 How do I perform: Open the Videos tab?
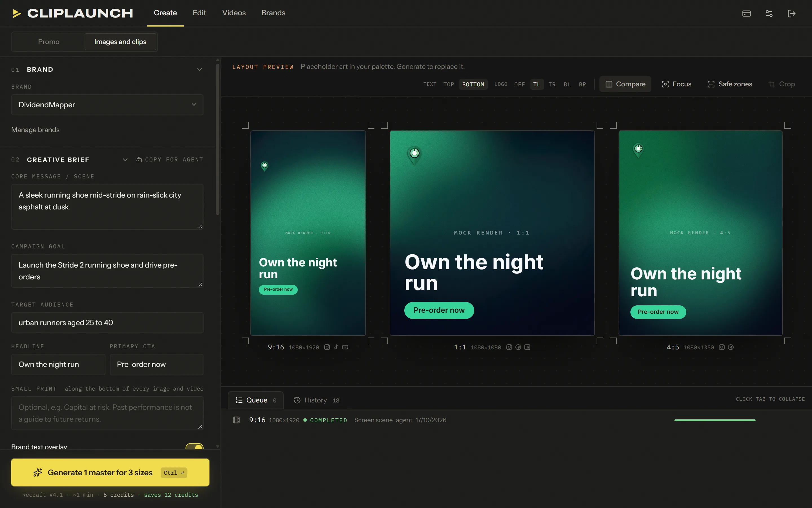click(x=234, y=13)
